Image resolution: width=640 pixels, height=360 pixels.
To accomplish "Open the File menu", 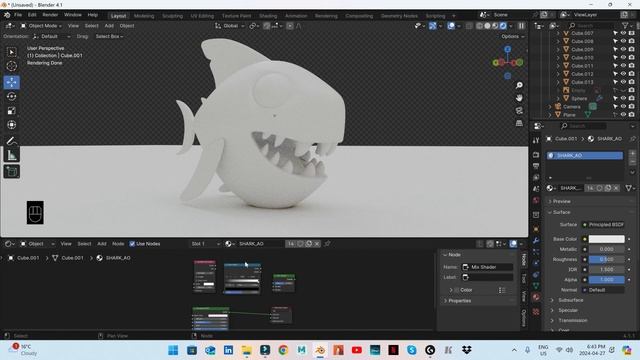I will [18, 15].
